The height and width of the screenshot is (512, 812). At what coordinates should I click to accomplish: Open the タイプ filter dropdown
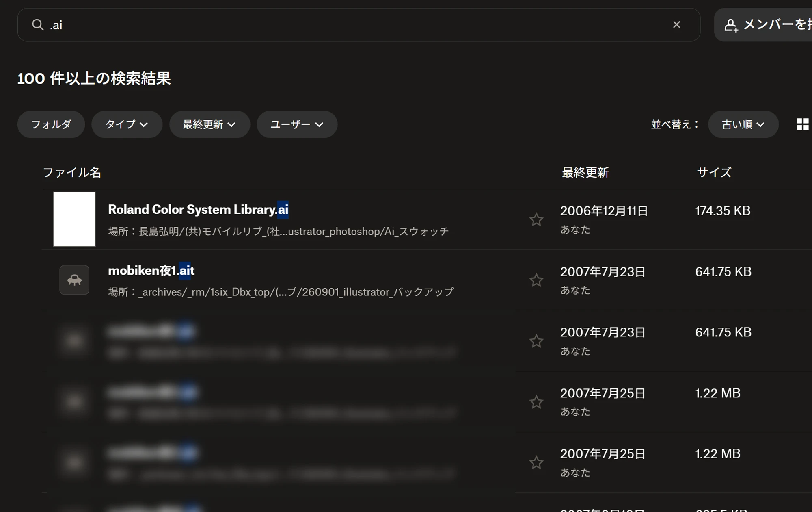(x=127, y=124)
